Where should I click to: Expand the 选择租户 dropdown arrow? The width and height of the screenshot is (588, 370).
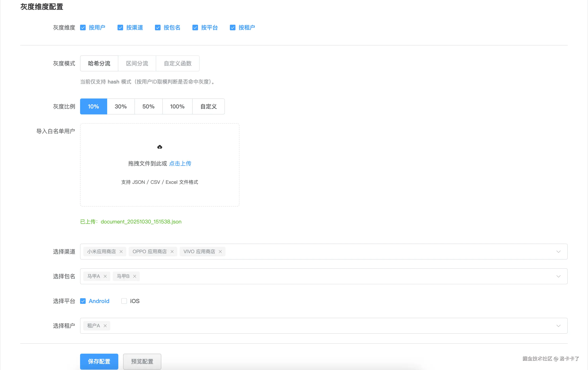click(x=558, y=326)
